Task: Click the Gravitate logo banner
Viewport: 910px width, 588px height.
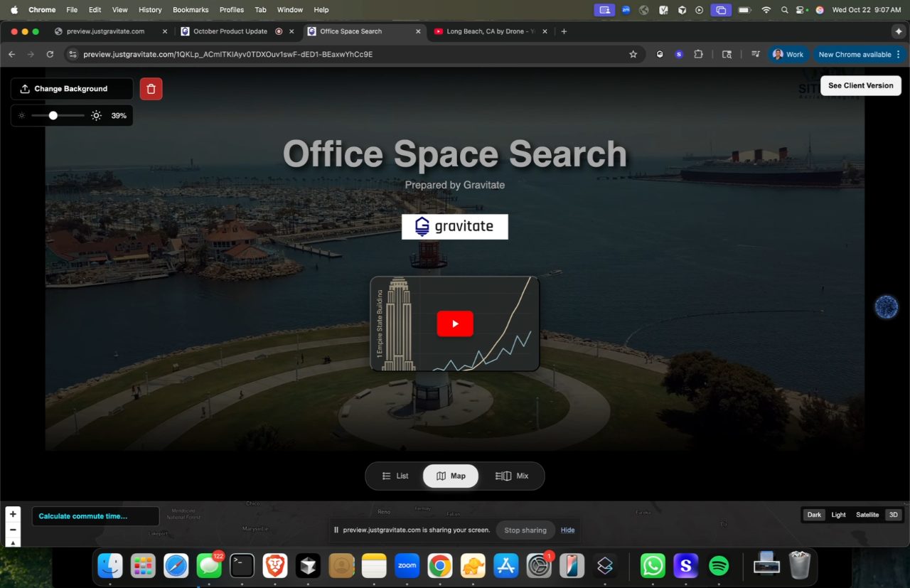Action: point(455,227)
